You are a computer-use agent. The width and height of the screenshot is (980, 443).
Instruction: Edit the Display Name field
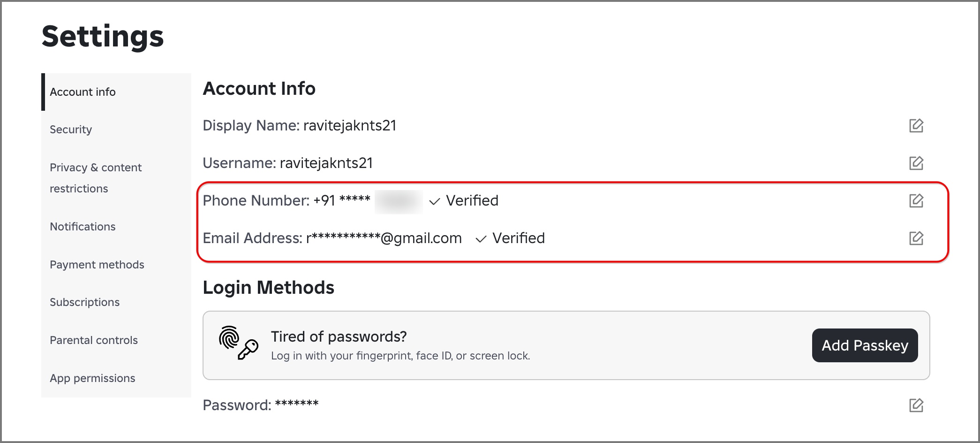pyautogui.click(x=916, y=126)
